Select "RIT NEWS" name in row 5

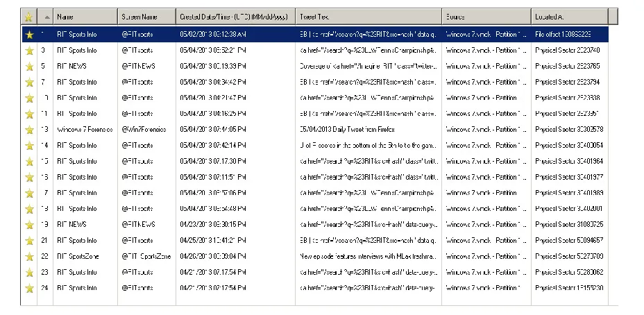click(72, 66)
